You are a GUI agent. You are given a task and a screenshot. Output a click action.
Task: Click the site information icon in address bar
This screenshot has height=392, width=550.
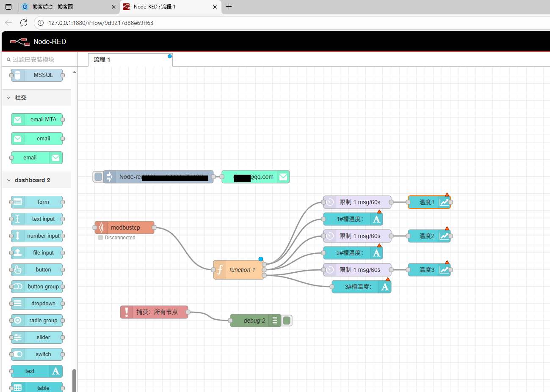[41, 23]
